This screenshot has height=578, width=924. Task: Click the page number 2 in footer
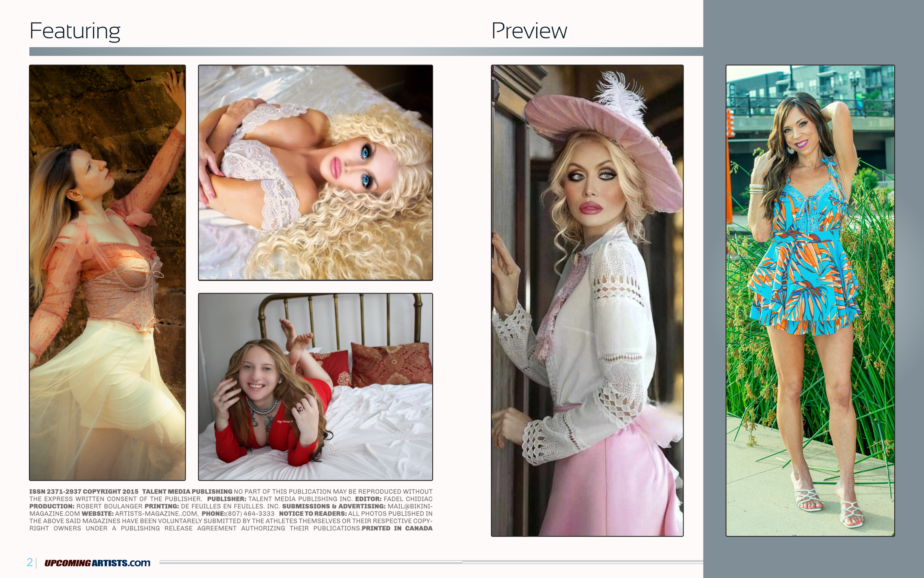pyautogui.click(x=30, y=562)
